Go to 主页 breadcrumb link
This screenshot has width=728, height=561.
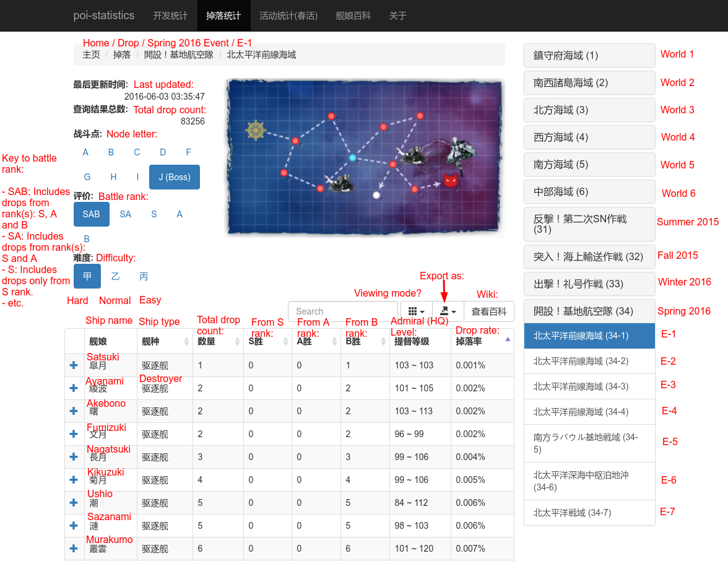point(92,54)
